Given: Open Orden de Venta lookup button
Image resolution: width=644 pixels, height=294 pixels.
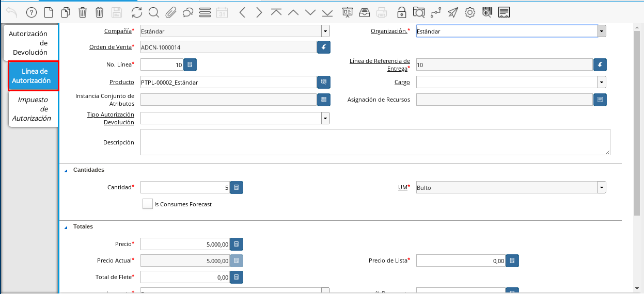Looking at the screenshot, I should click(x=324, y=47).
